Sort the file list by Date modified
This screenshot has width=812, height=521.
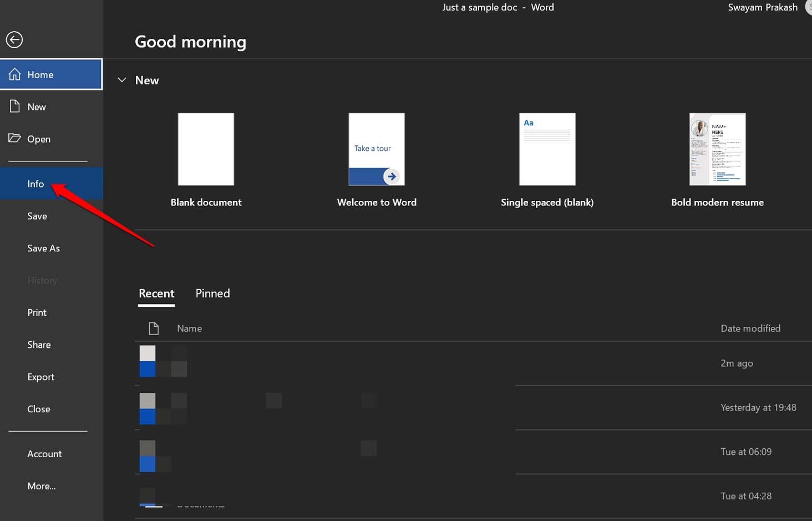point(750,328)
